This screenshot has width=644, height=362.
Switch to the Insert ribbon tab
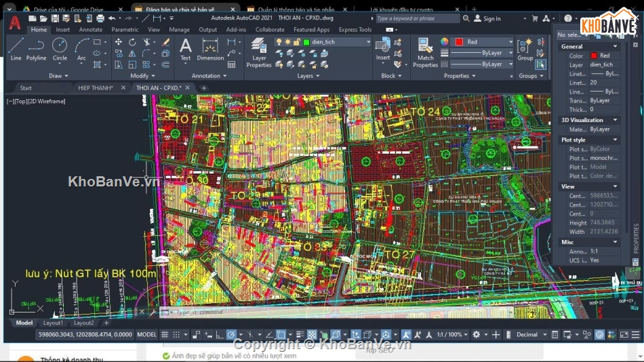(x=62, y=30)
